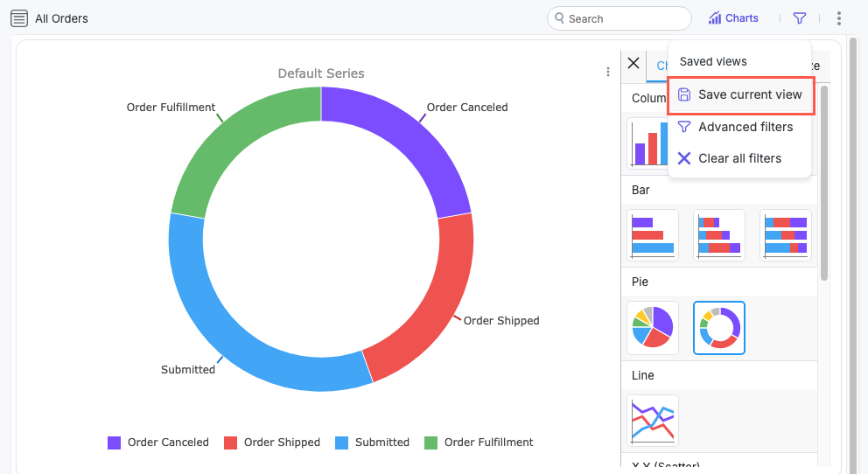Click Save current view

[x=741, y=94]
